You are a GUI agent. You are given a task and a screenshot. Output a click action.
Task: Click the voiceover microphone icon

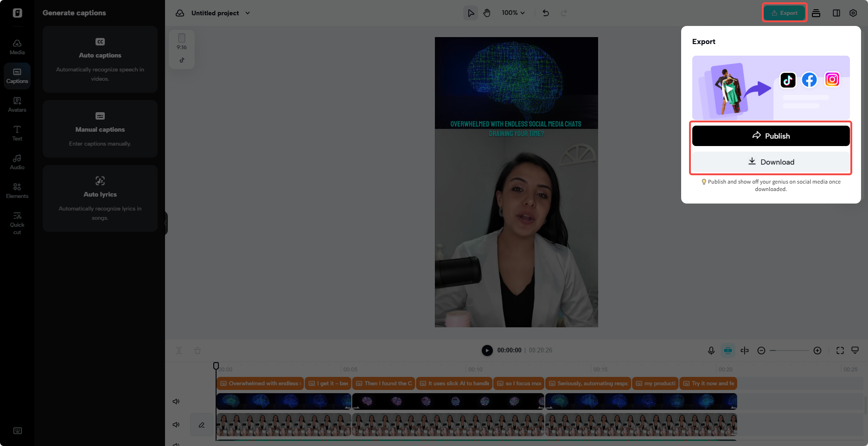click(711, 350)
